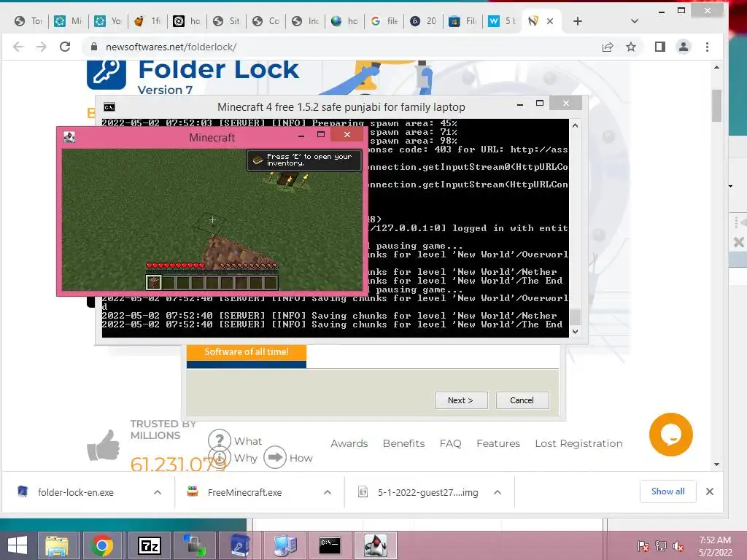Share this page from address bar

pyautogui.click(x=608, y=47)
